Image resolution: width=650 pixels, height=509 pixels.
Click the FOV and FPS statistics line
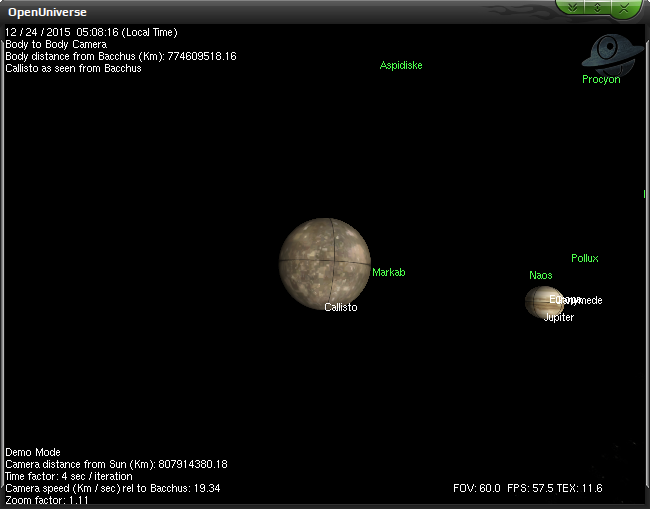528,488
